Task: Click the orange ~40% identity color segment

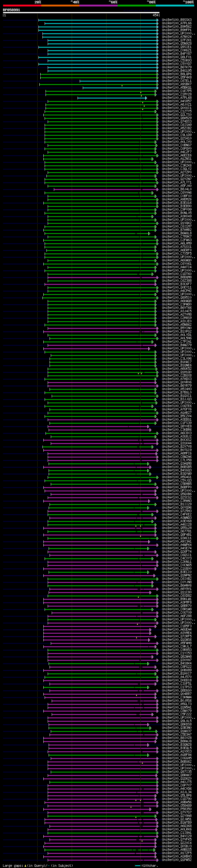Action: click(60, 6)
